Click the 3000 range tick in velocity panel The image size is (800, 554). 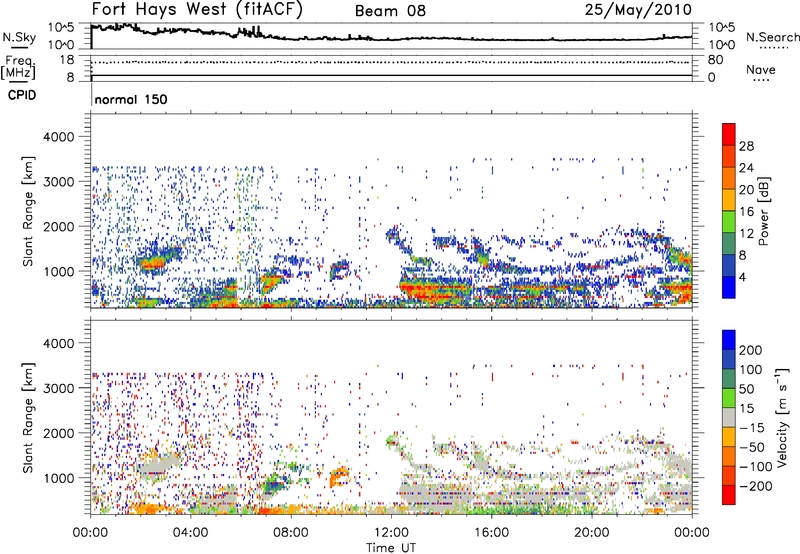click(58, 388)
